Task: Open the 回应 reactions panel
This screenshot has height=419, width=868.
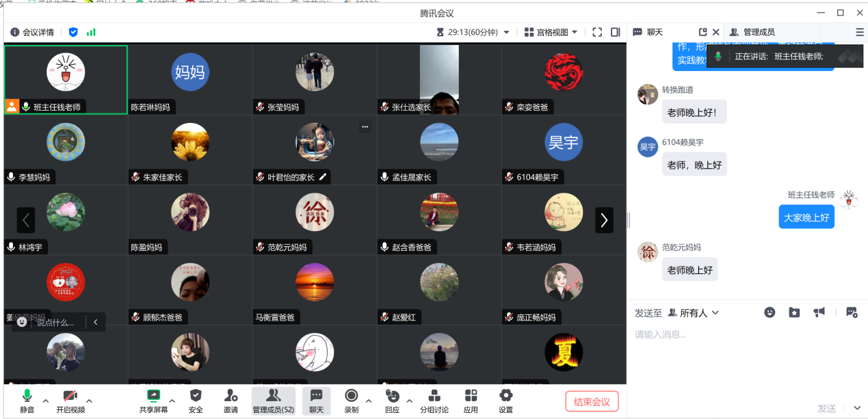Action: 392,401
